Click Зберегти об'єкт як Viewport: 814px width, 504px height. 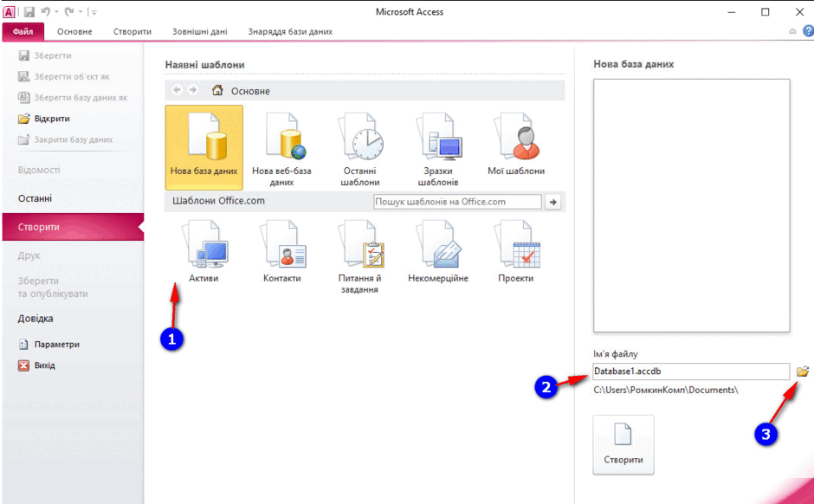pyautogui.click(x=64, y=76)
